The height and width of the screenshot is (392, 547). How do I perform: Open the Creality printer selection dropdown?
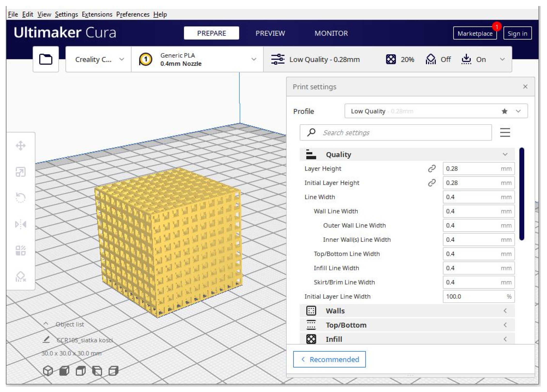click(x=98, y=59)
